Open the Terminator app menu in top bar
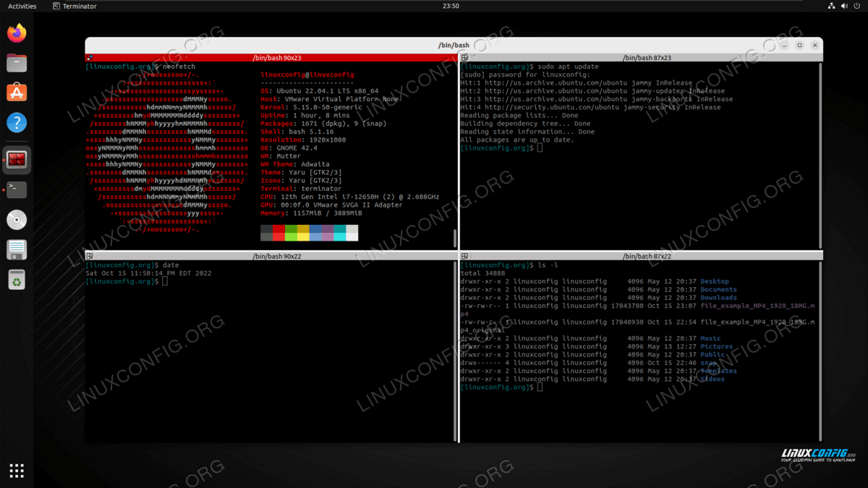Image resolution: width=868 pixels, height=488 pixels. [75, 6]
